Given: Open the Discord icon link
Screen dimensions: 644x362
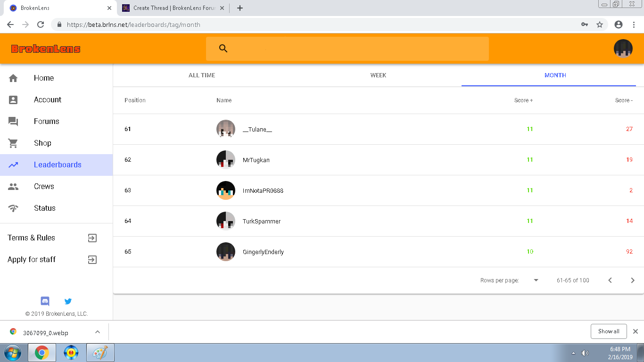Looking at the screenshot, I should pos(45,301).
